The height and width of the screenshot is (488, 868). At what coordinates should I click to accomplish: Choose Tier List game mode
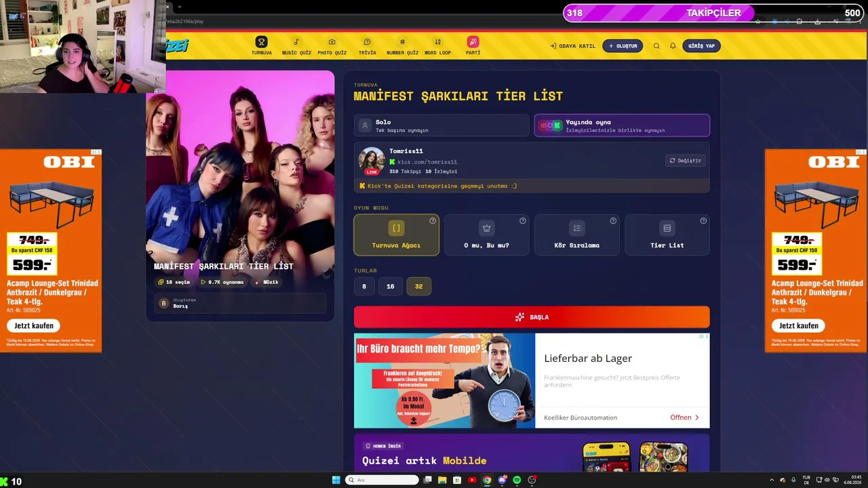[667, 235]
